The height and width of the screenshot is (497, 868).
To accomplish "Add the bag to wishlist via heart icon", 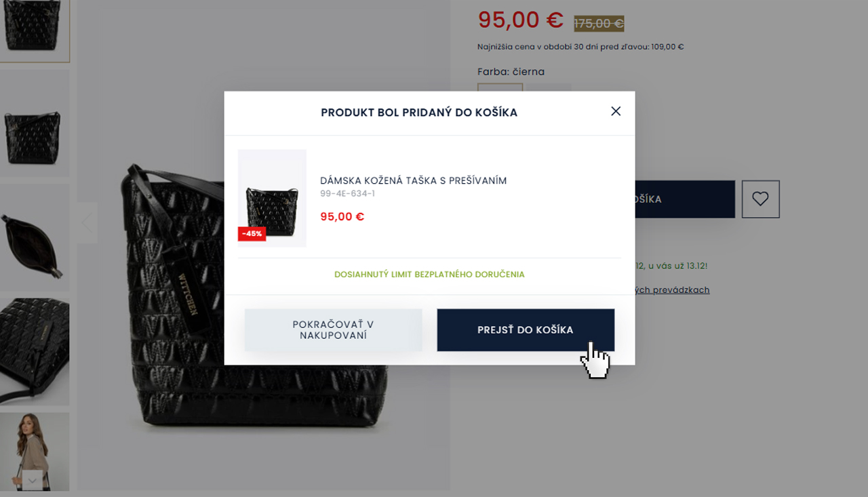I will 760,199.
